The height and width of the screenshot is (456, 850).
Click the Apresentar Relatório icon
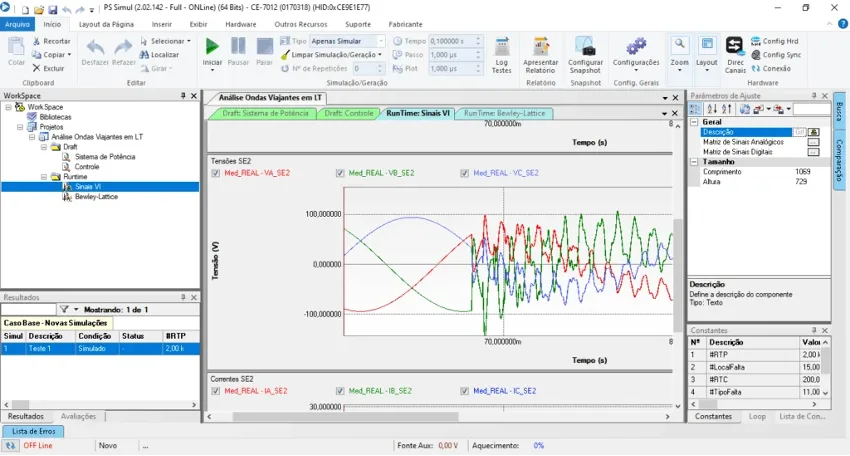pos(540,55)
